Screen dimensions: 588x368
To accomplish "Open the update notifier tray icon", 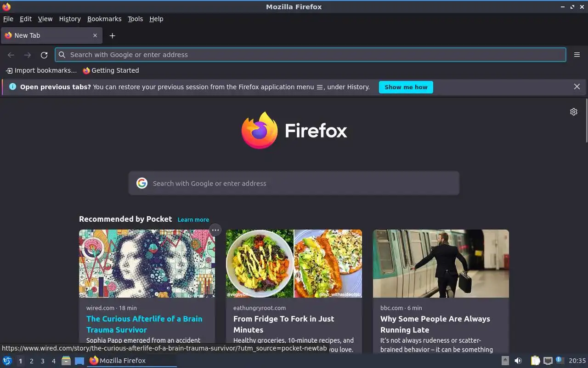I will click(560, 360).
